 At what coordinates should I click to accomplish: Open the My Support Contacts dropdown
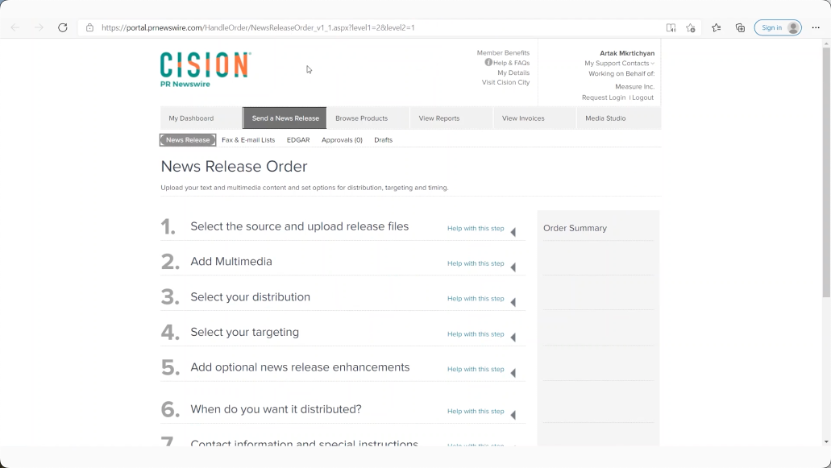click(619, 63)
